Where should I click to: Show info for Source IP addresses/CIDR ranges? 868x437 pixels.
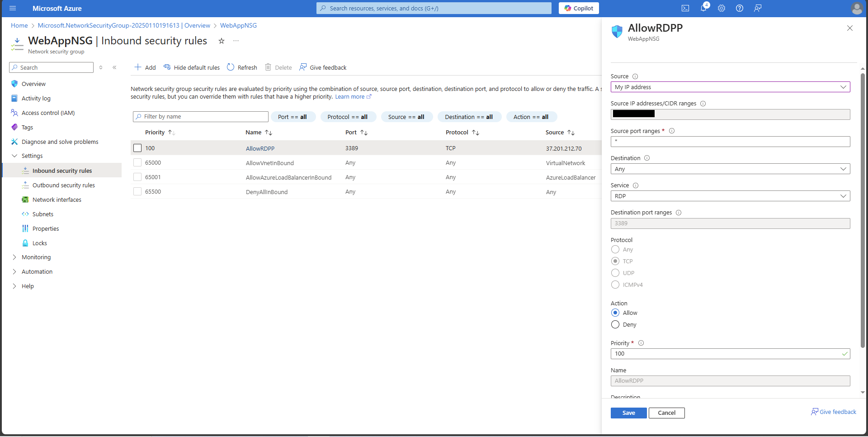click(703, 104)
